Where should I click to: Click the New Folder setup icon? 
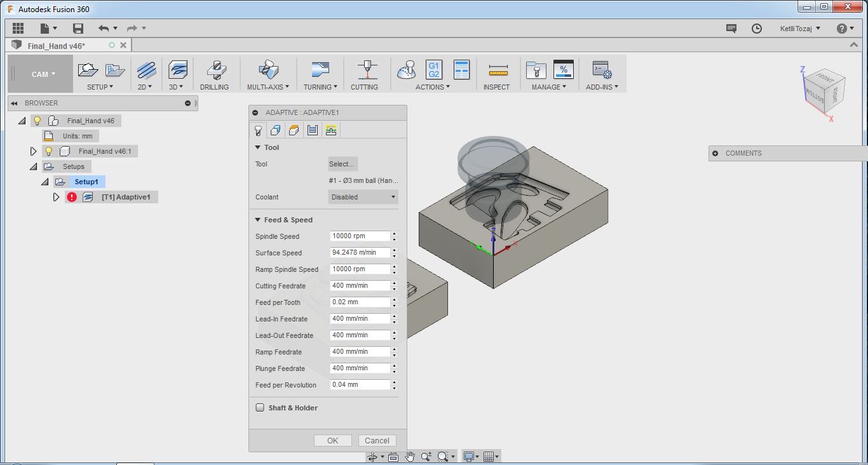pos(115,70)
